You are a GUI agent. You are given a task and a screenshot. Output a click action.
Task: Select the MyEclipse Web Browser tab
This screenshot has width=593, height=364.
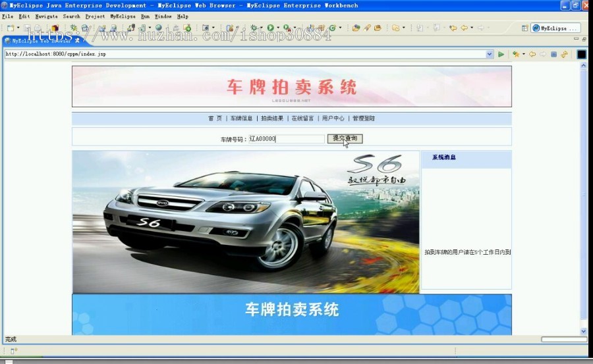coord(41,40)
